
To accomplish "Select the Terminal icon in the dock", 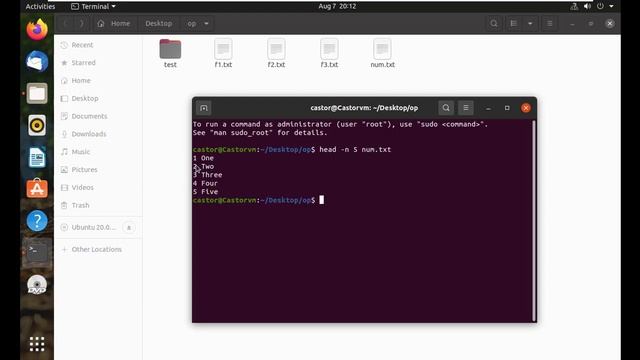I will tap(37, 253).
